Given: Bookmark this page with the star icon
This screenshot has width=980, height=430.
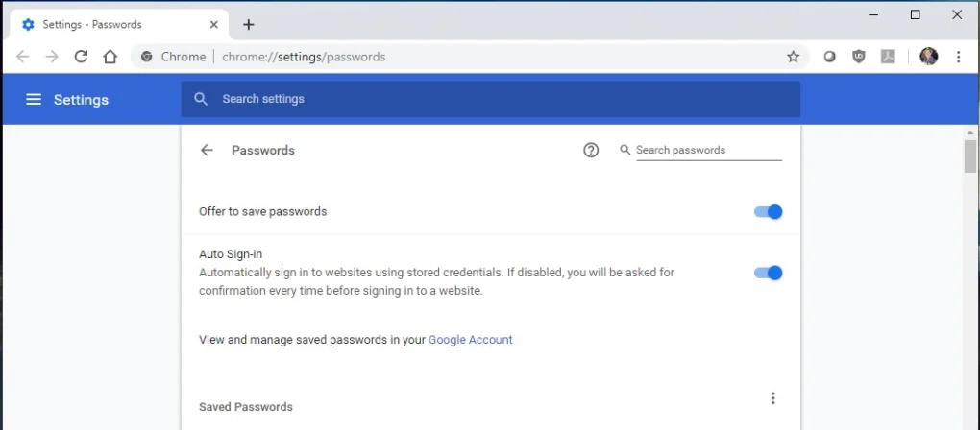Looking at the screenshot, I should (x=793, y=57).
